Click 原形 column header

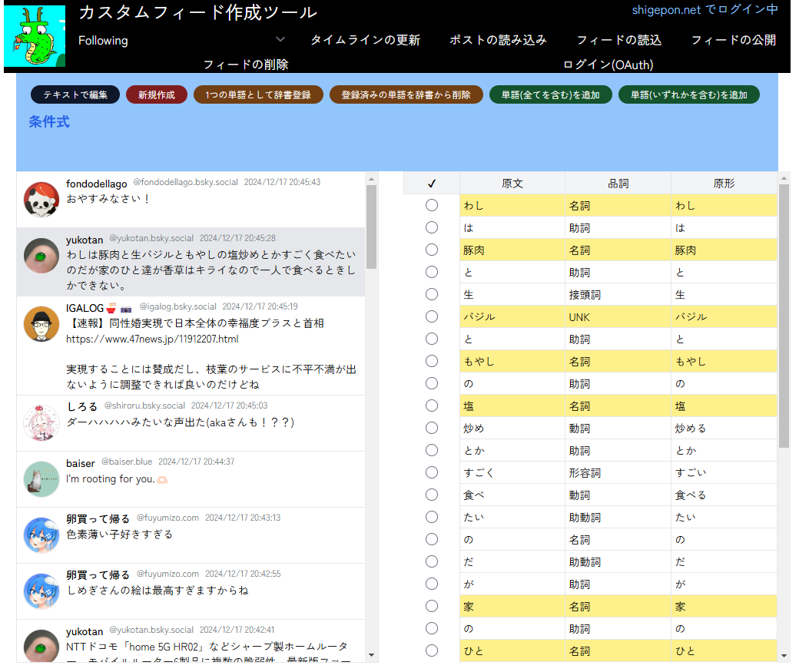pos(724,184)
